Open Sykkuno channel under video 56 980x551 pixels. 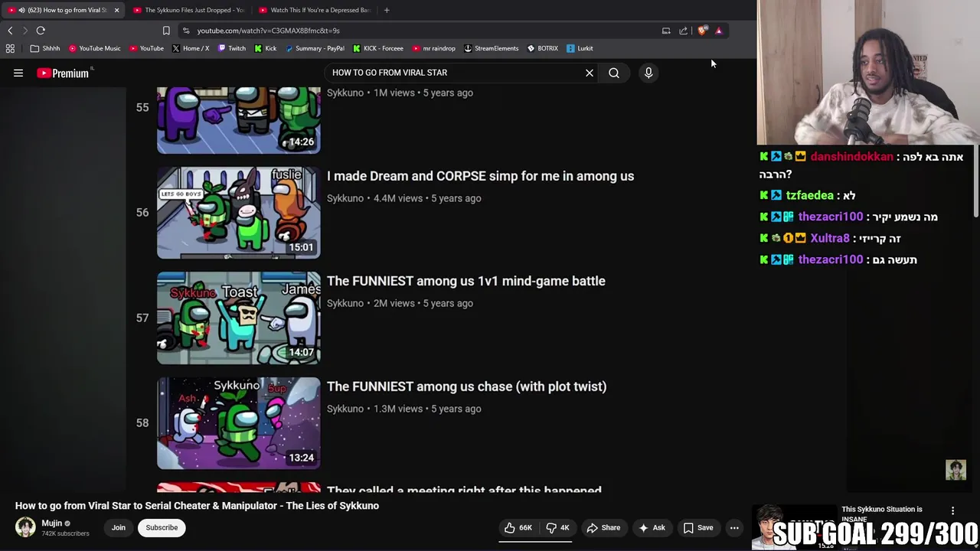click(345, 198)
